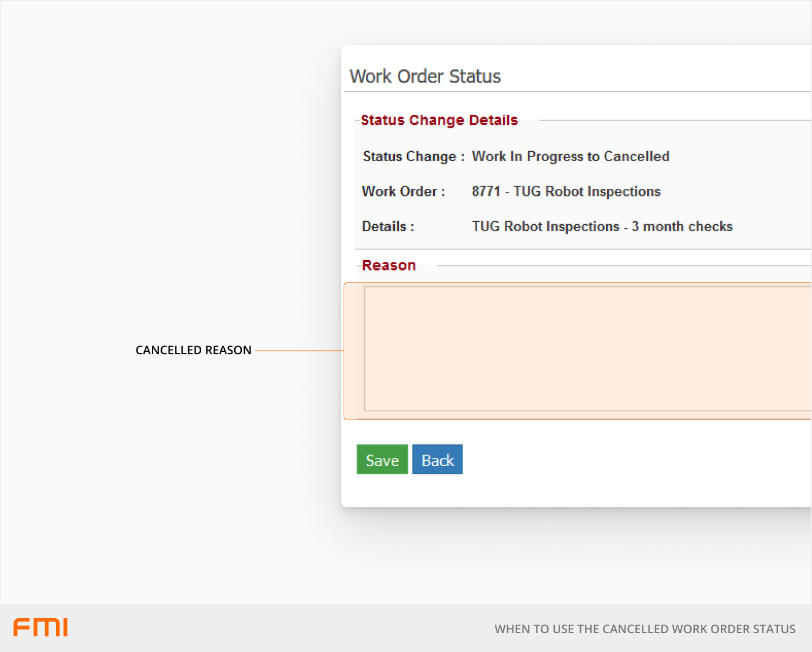
Task: Click the CANCELLED REASON annotation label
Action: [193, 350]
